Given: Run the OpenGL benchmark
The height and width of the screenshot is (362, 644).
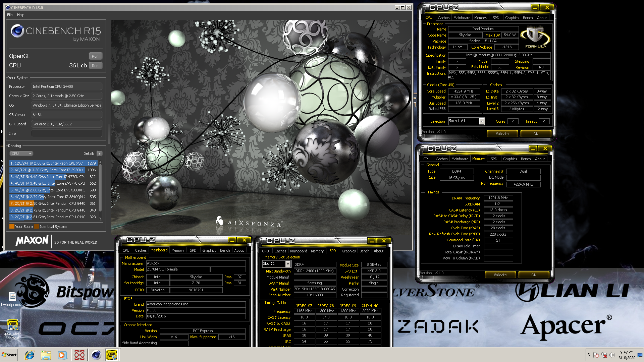Looking at the screenshot, I should click(95, 56).
